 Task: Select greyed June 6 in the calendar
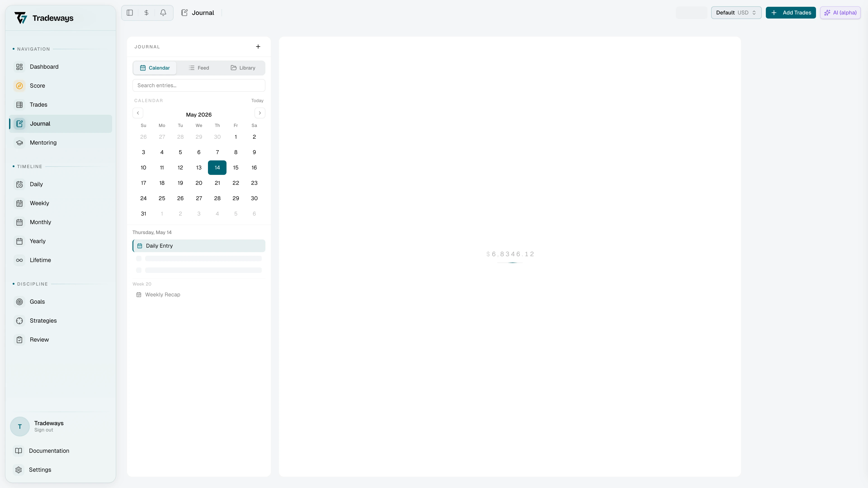[x=254, y=214]
